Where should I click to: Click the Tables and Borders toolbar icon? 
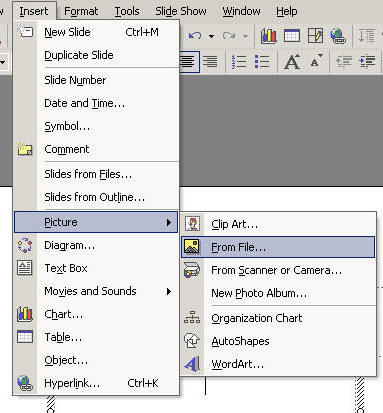(315, 36)
